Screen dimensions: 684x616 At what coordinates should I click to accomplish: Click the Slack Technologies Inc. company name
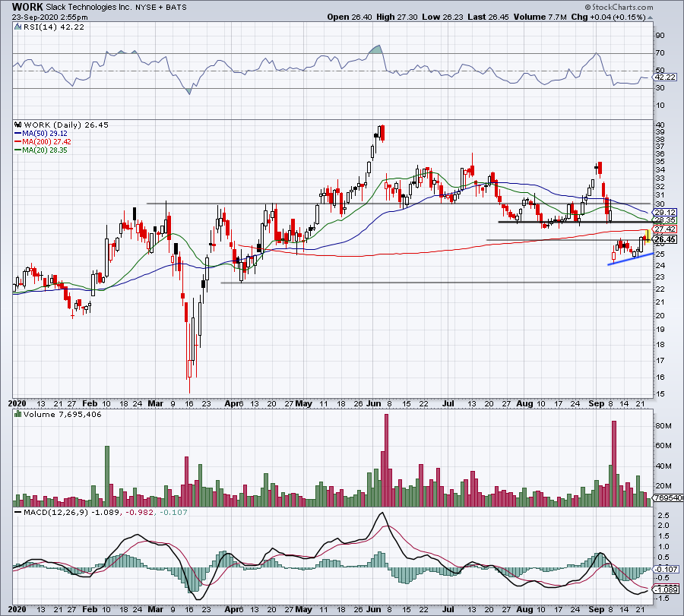[x=90, y=7]
